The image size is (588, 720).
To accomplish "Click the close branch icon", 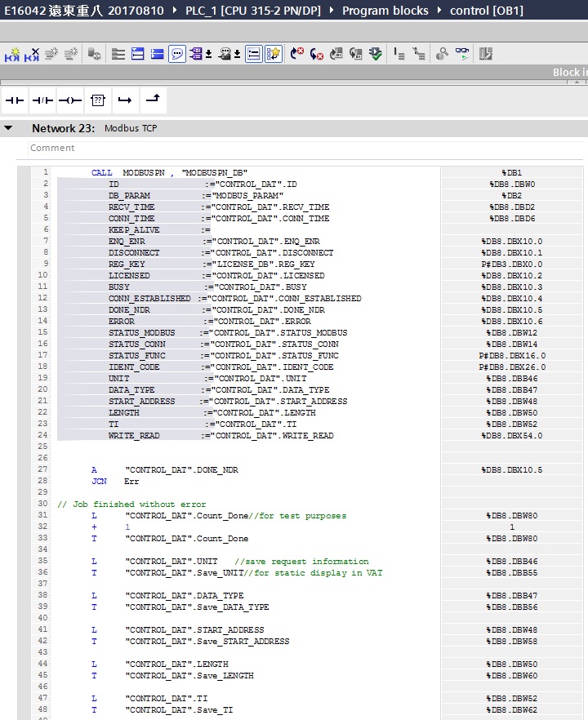I will (153, 100).
